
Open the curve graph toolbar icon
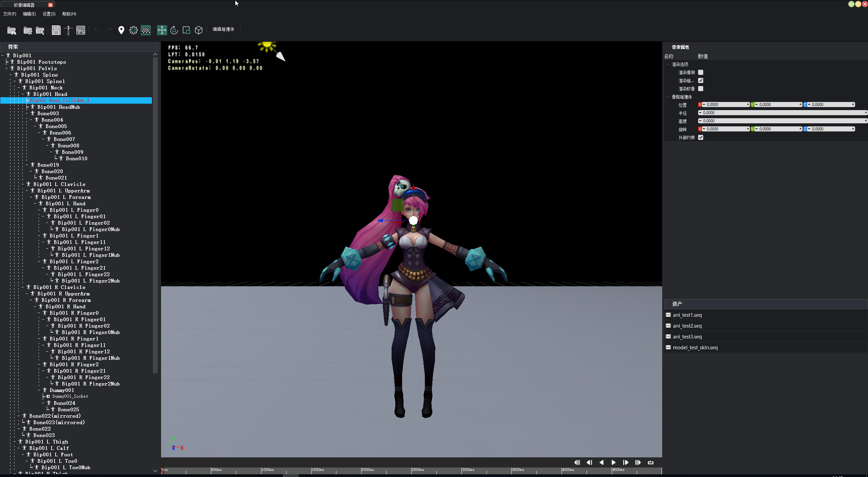[x=81, y=30]
